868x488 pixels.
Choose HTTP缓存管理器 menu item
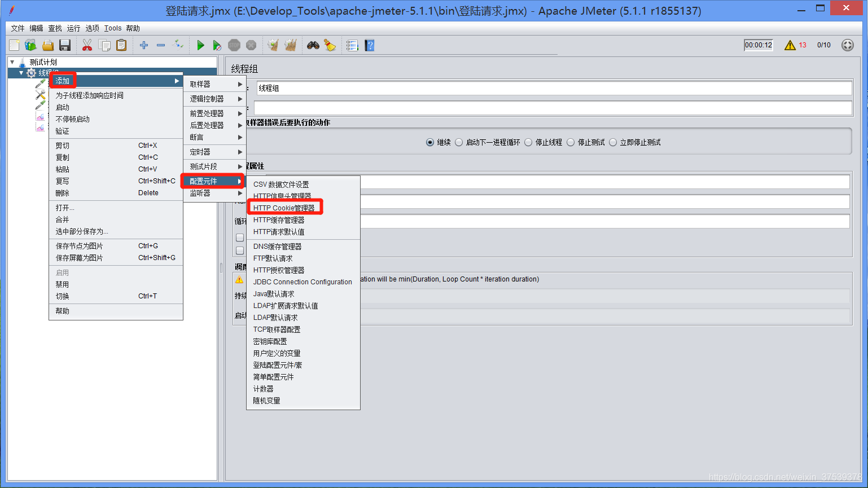pos(304,220)
